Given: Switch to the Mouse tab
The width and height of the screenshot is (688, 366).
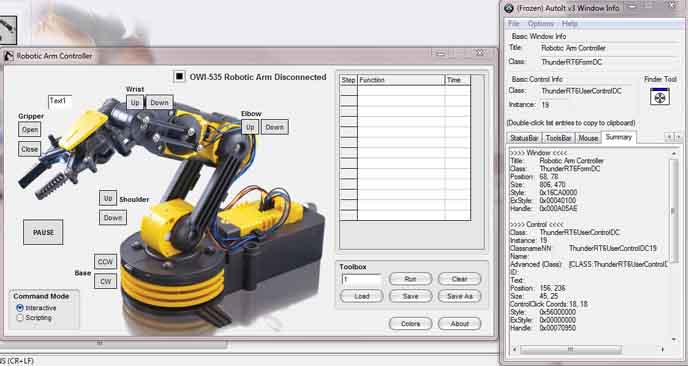Looking at the screenshot, I should point(588,138).
